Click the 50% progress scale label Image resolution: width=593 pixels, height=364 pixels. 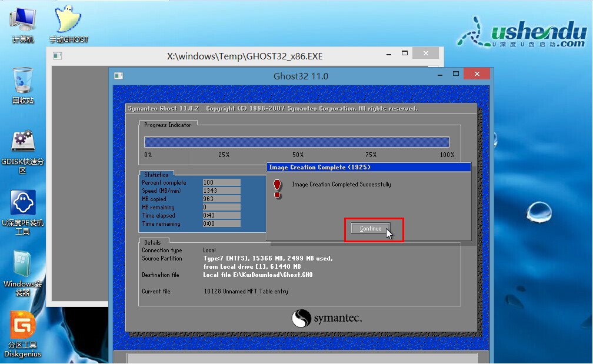[298, 155]
